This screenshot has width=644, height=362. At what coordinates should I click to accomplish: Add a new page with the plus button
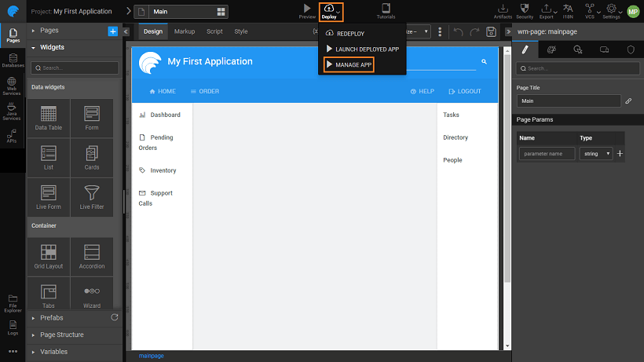pos(112,31)
